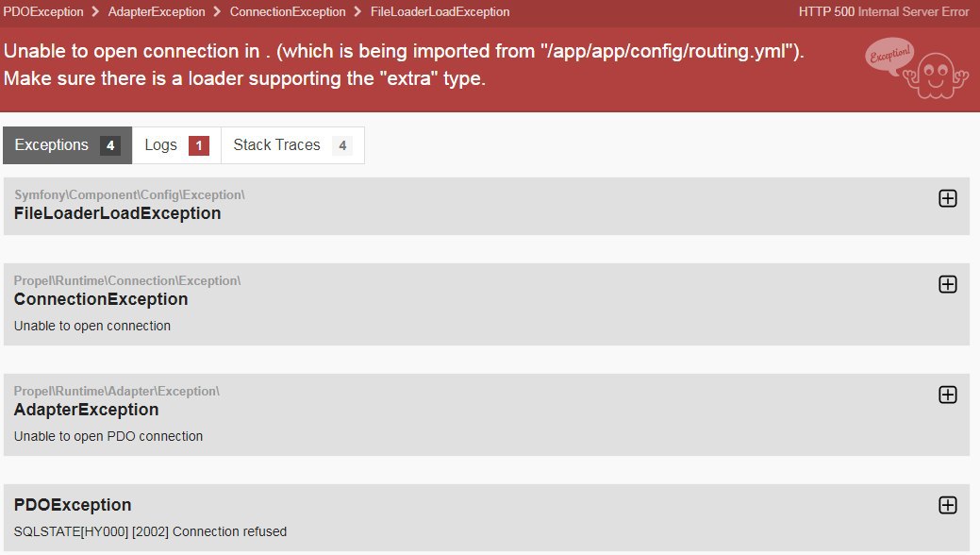
Task: Switch to the Logs tab
Action: coord(176,145)
